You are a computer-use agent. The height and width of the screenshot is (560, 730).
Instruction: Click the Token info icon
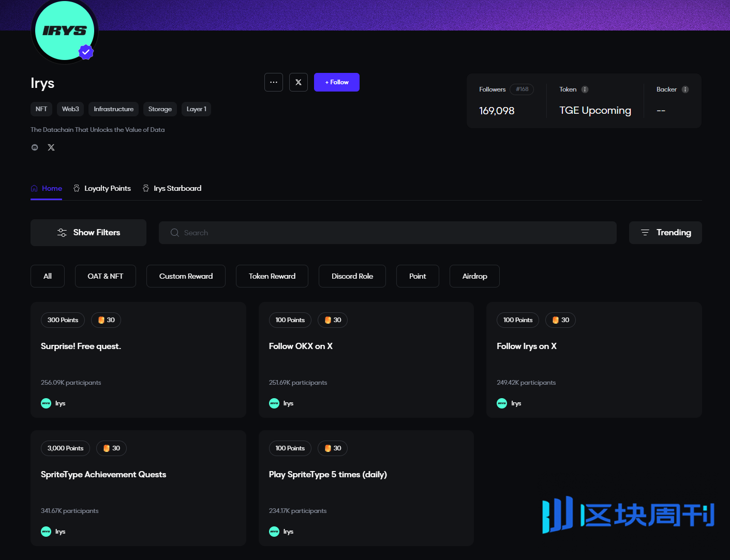pos(585,89)
